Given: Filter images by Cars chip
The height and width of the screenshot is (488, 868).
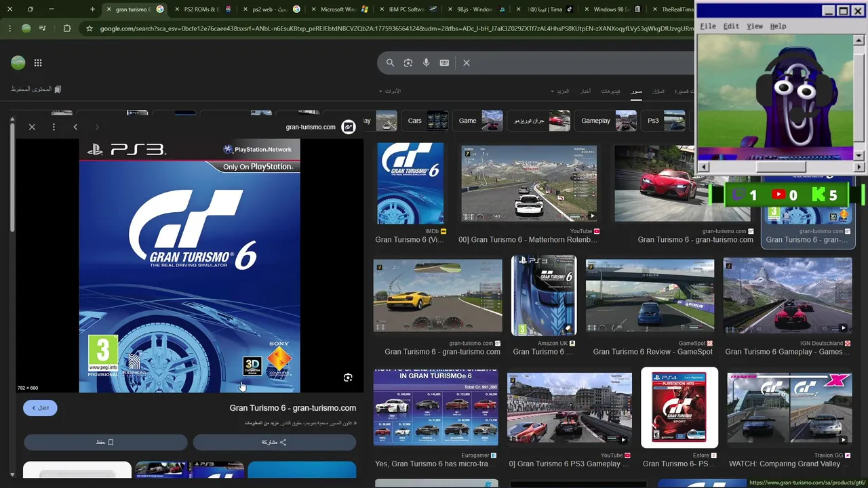Looking at the screenshot, I should tap(425, 121).
